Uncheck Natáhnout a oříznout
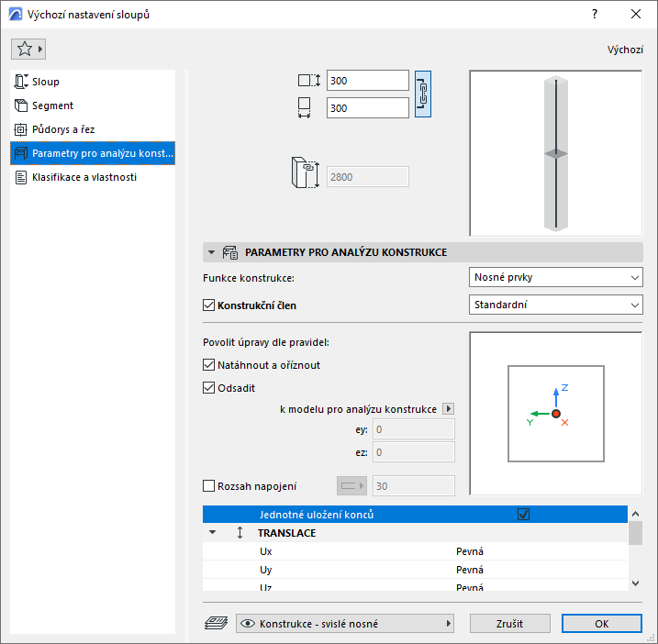The width and height of the screenshot is (658, 644). tap(208, 364)
